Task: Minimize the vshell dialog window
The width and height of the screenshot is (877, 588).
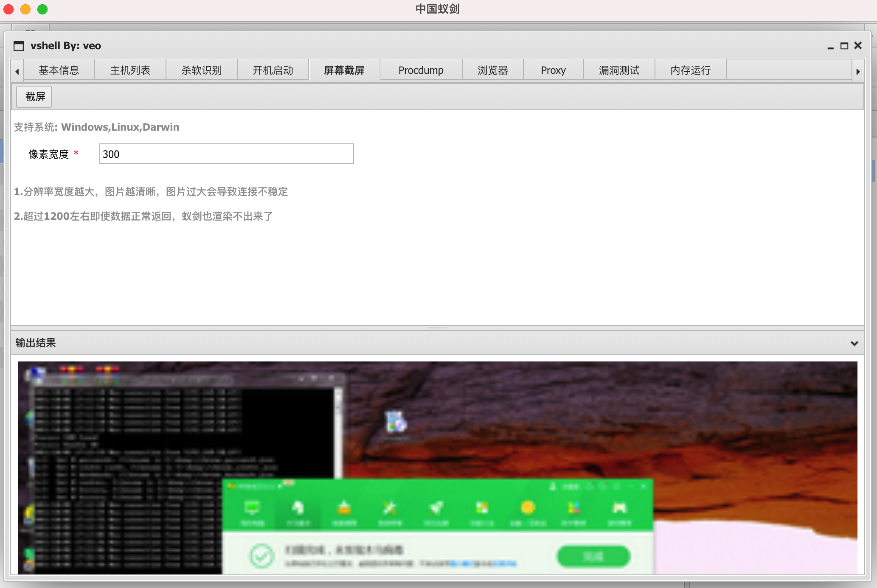Action: click(830, 46)
